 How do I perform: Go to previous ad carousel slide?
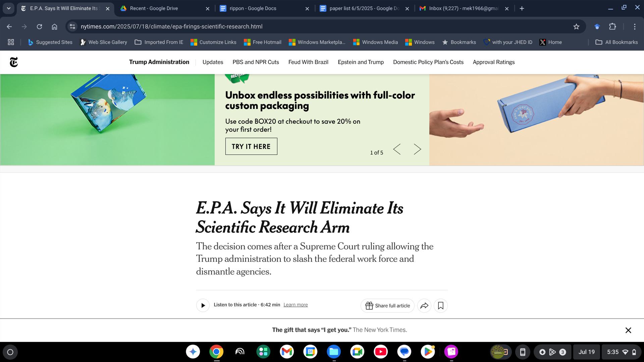click(x=397, y=149)
